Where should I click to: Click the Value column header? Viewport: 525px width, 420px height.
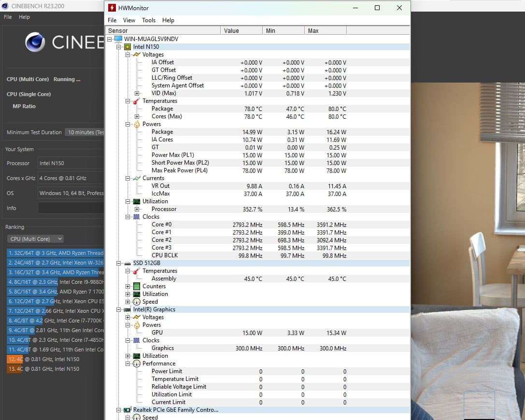pos(241,30)
